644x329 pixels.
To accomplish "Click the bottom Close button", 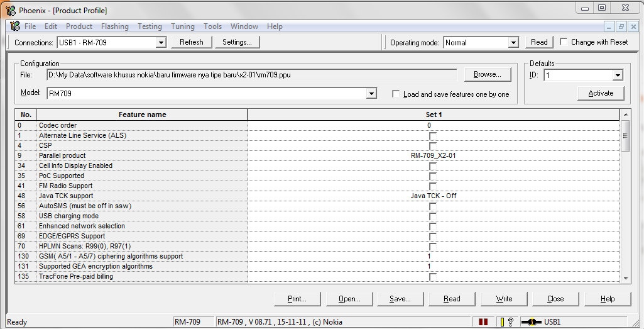I will pos(555,299).
